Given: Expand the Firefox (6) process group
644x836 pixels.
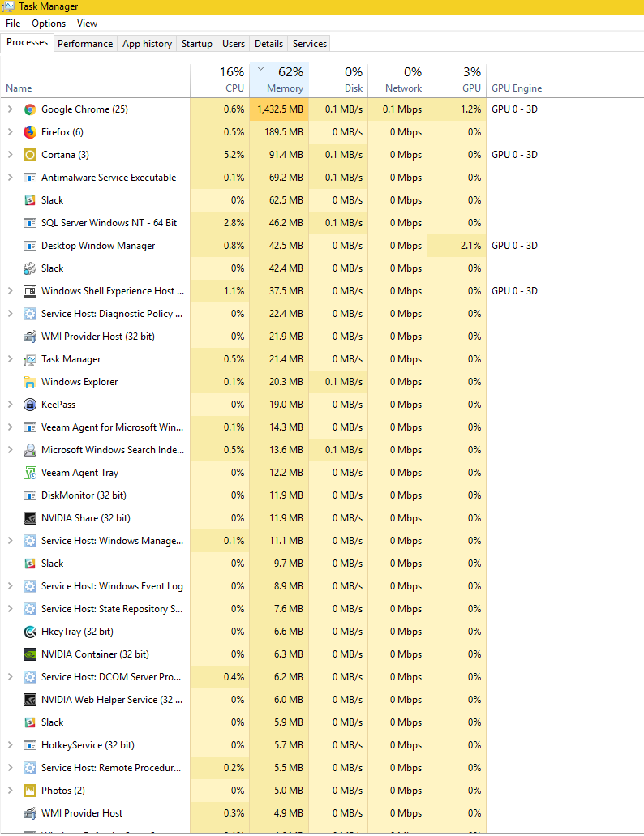Looking at the screenshot, I should (x=10, y=132).
